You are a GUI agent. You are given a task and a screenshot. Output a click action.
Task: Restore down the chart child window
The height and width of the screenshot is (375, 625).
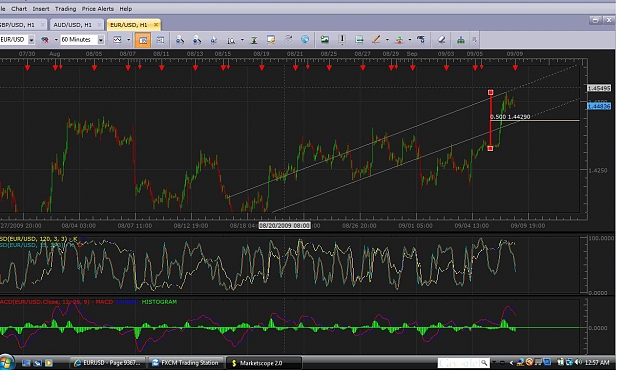pos(595,20)
